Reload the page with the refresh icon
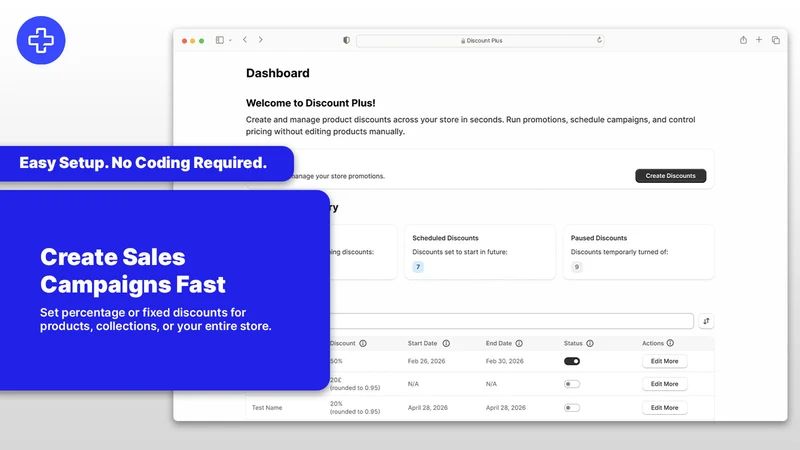The width and height of the screenshot is (800, 450). click(x=599, y=40)
